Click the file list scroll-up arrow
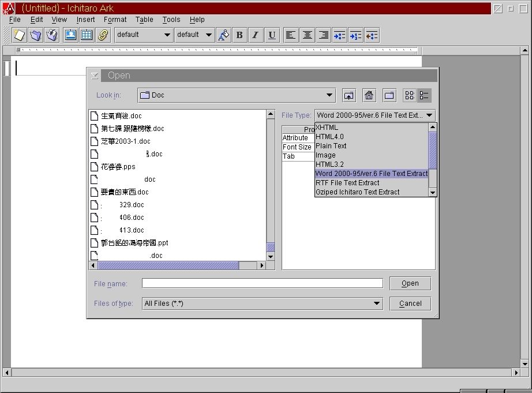Screen dimensions: 532x393 point(271,114)
